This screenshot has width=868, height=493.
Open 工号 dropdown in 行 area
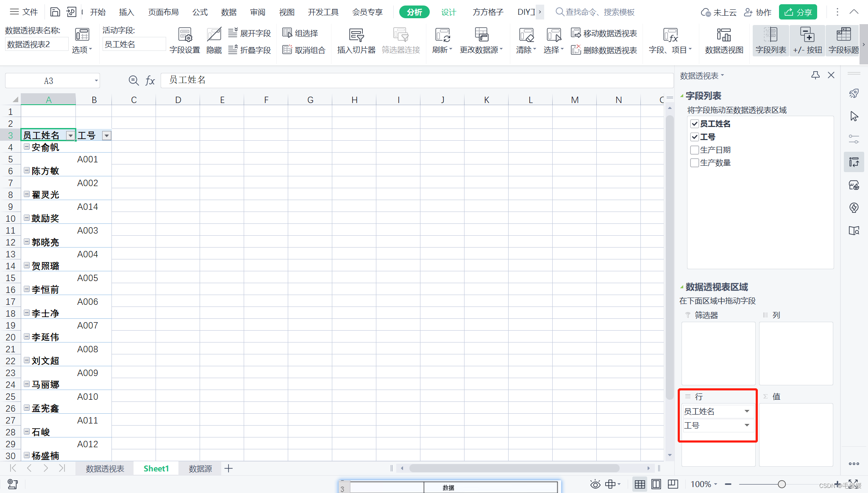(747, 425)
